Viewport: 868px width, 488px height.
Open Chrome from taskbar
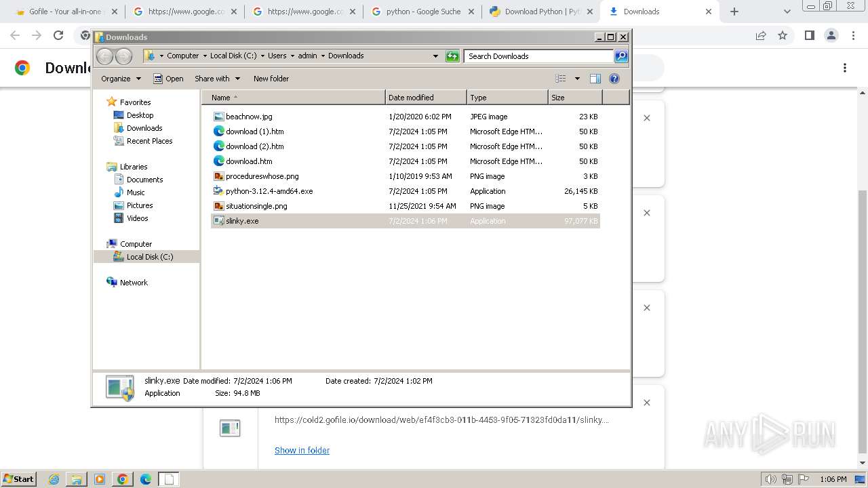[x=123, y=479]
